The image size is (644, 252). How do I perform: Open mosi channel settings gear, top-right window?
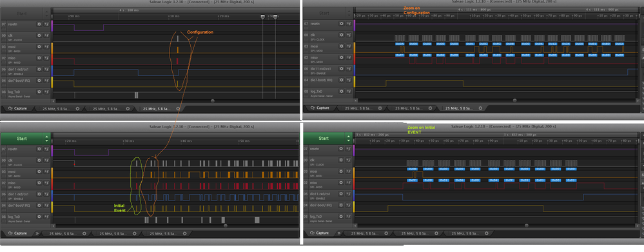pos(342,47)
